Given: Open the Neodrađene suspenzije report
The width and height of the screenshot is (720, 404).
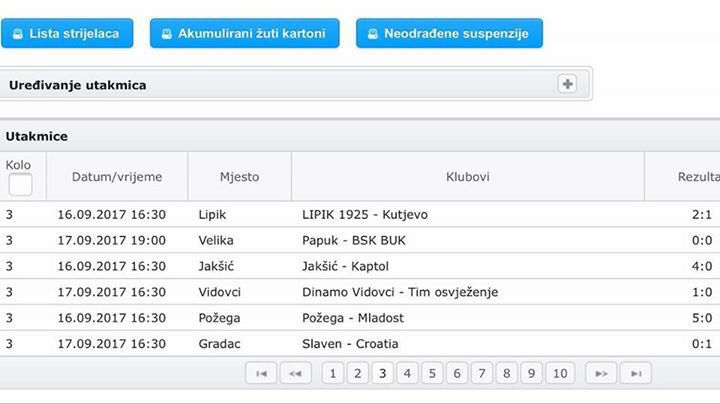Looking at the screenshot, I should pyautogui.click(x=449, y=33).
